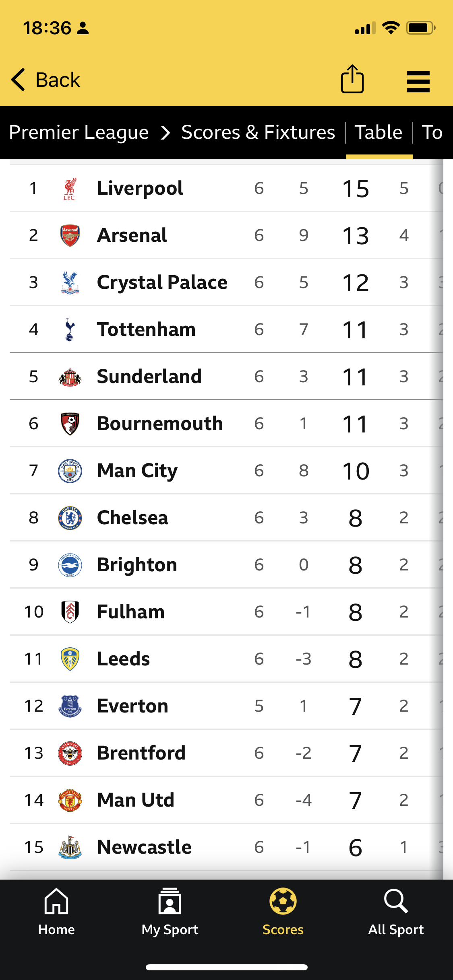Tap the Liverpool club crest
This screenshot has width=453, height=980.
tap(70, 189)
